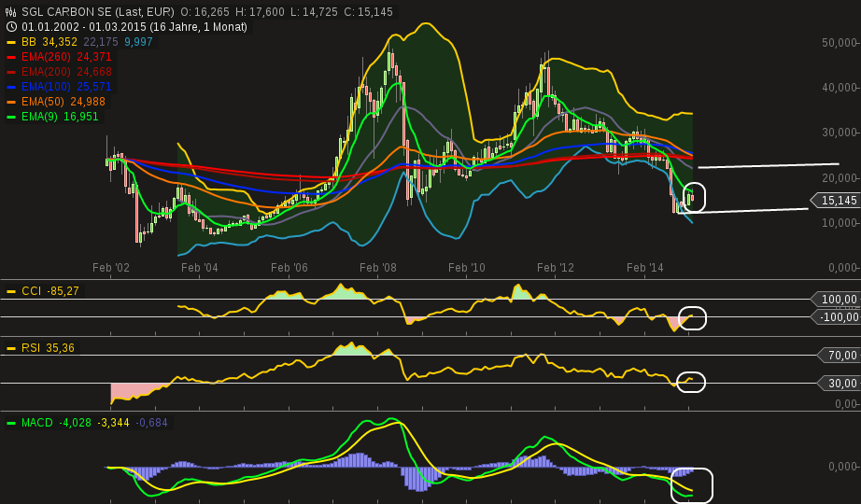
Task: Click the candlestick chart type icon
Action: [x=11, y=12]
